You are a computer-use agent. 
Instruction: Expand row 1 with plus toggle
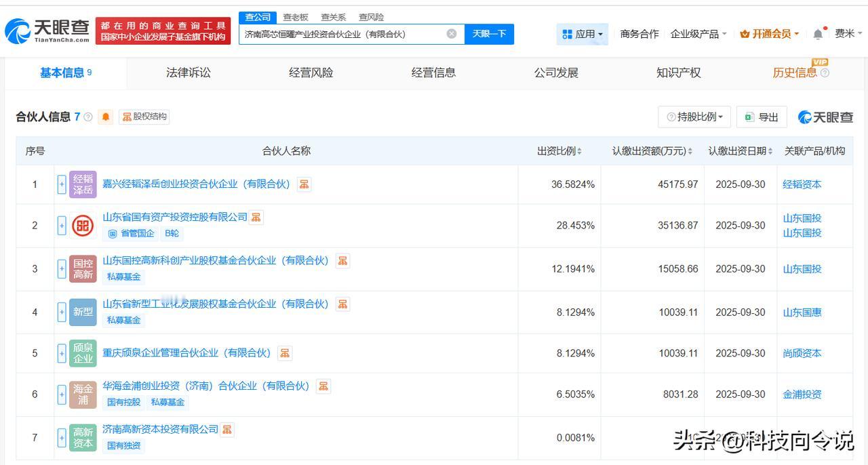click(62, 184)
